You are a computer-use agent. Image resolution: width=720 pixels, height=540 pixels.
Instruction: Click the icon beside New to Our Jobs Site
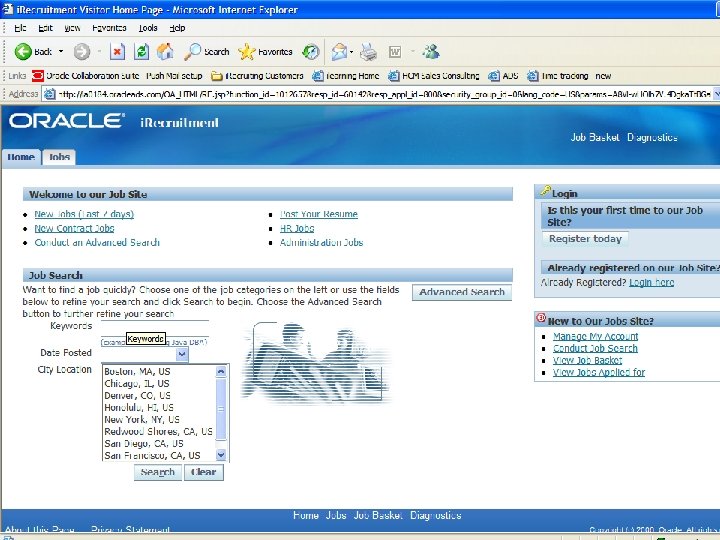[x=541, y=318]
